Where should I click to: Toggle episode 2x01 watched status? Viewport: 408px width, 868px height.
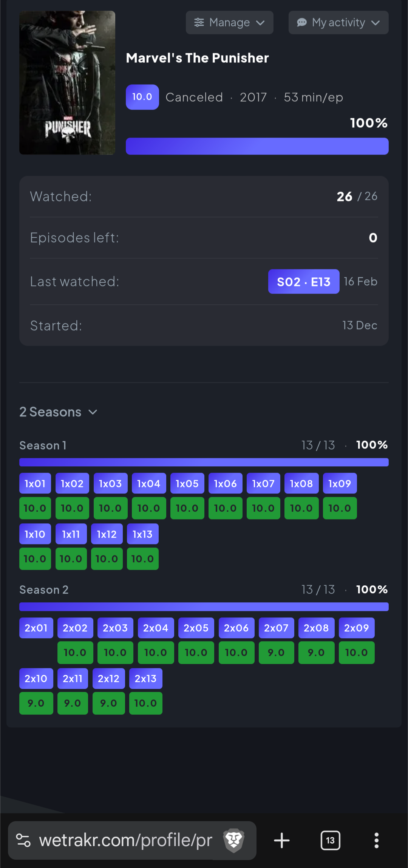point(36,628)
